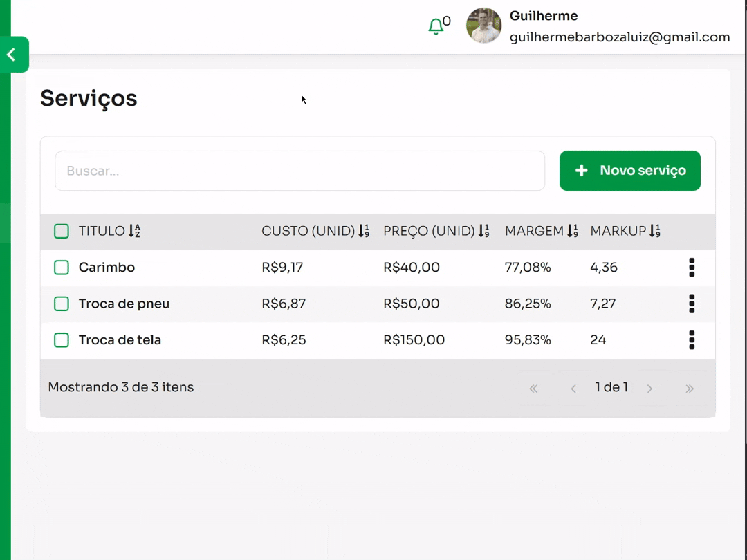Toggle the select-all checkbox in table header
The width and height of the screenshot is (747, 560).
pos(62,231)
